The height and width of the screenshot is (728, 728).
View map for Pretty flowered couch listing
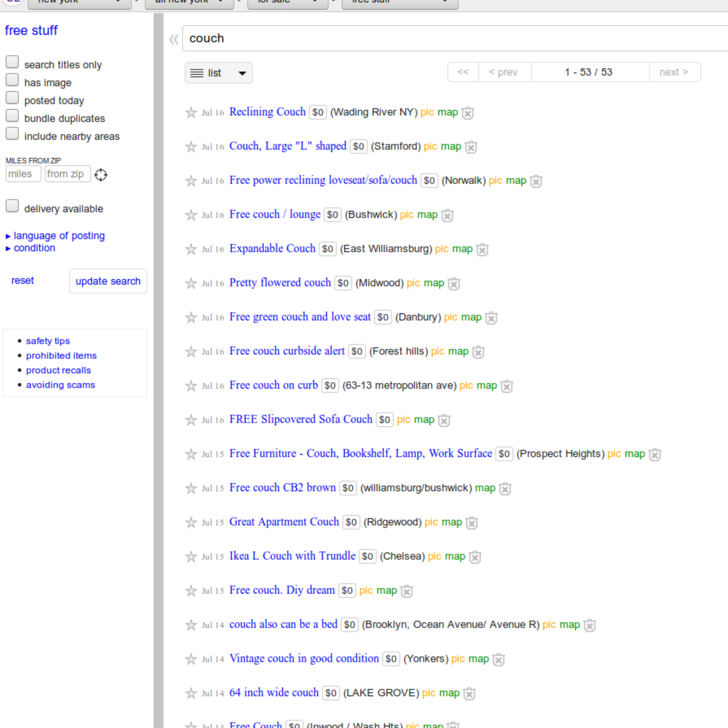(434, 283)
